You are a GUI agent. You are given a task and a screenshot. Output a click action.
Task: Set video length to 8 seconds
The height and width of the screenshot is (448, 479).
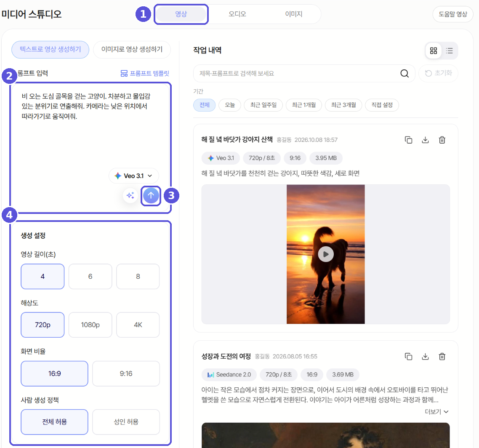pos(138,276)
